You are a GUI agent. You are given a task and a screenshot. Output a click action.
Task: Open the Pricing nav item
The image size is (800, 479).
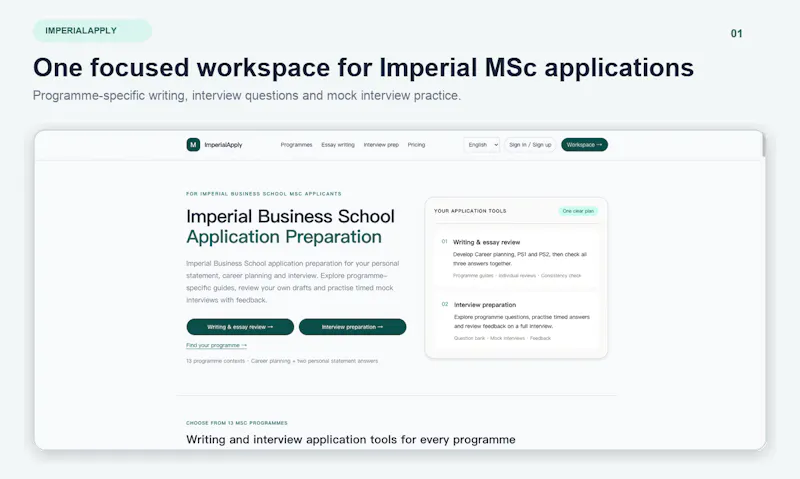pos(416,145)
